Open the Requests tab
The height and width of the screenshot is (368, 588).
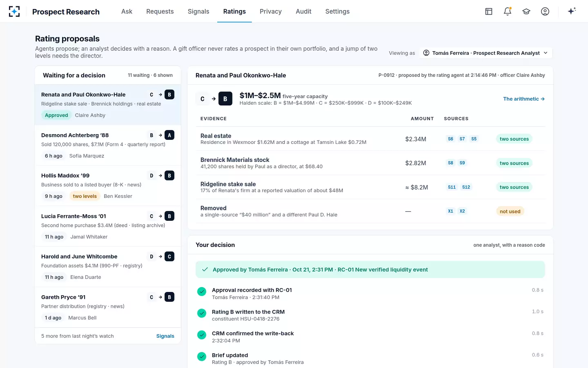(x=160, y=11)
